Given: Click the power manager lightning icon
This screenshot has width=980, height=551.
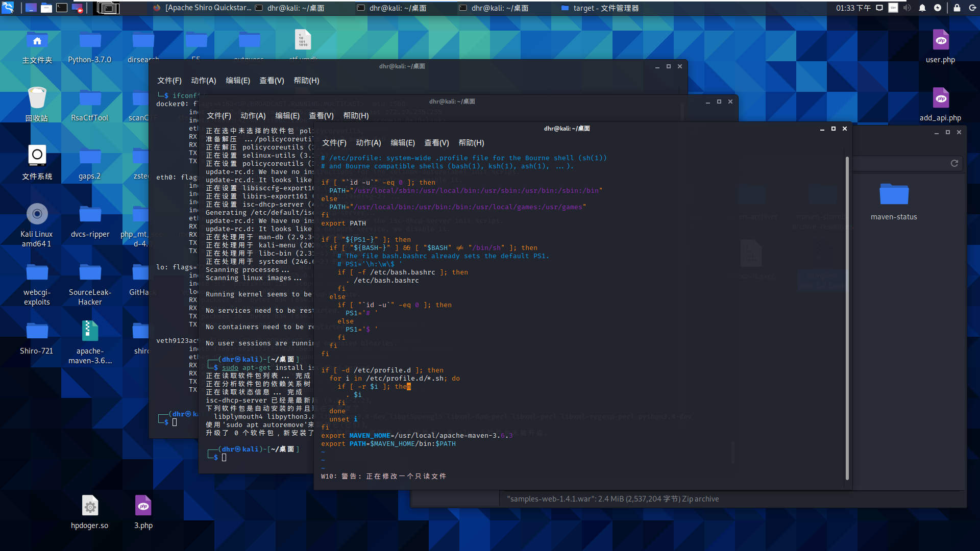Looking at the screenshot, I should tap(938, 8).
